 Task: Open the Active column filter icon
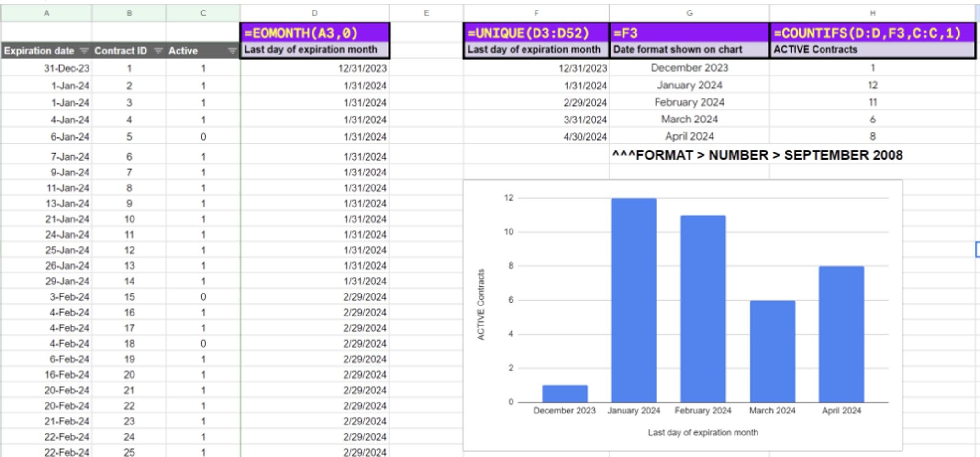click(232, 51)
